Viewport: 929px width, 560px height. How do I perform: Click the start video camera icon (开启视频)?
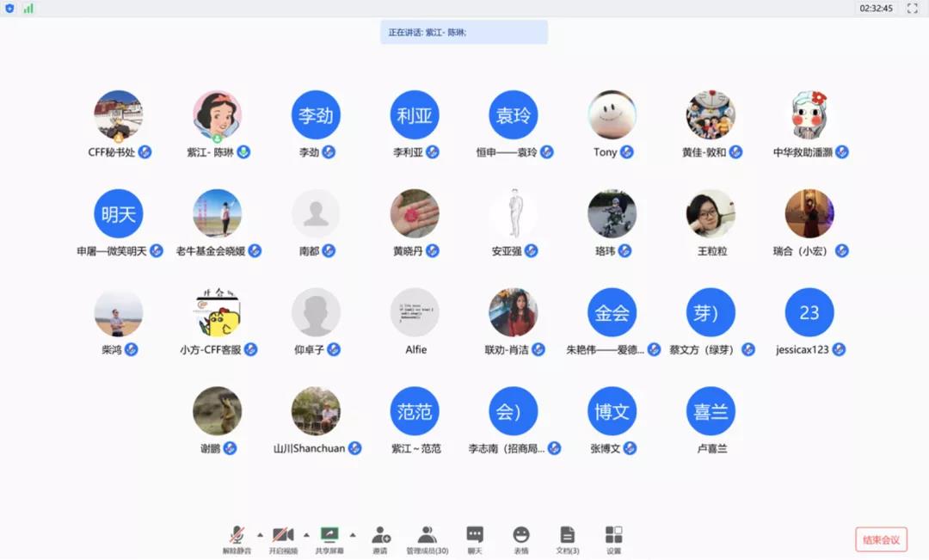click(283, 534)
